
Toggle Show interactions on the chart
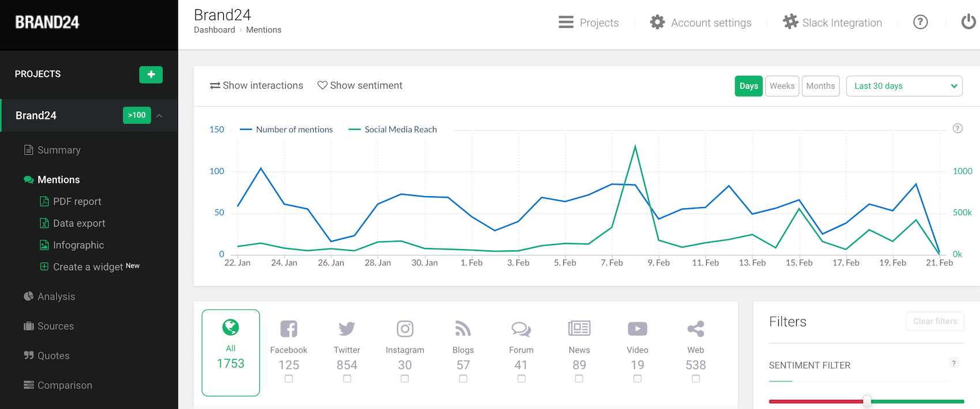pos(257,85)
